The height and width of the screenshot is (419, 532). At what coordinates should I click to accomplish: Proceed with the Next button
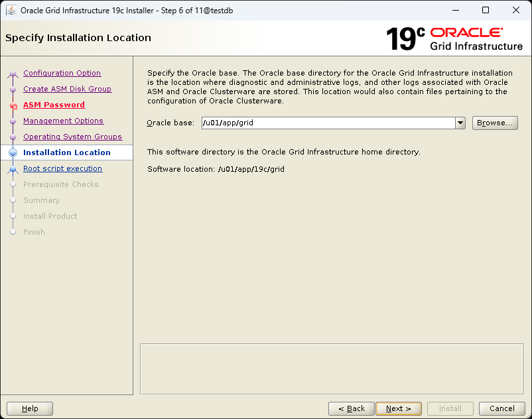click(399, 408)
